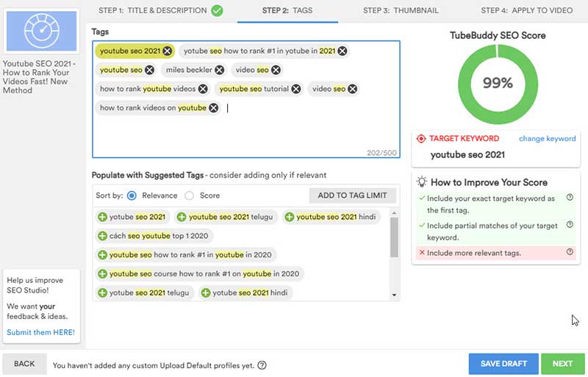Save the draft
Screen dimensions: 588x377
503,364
